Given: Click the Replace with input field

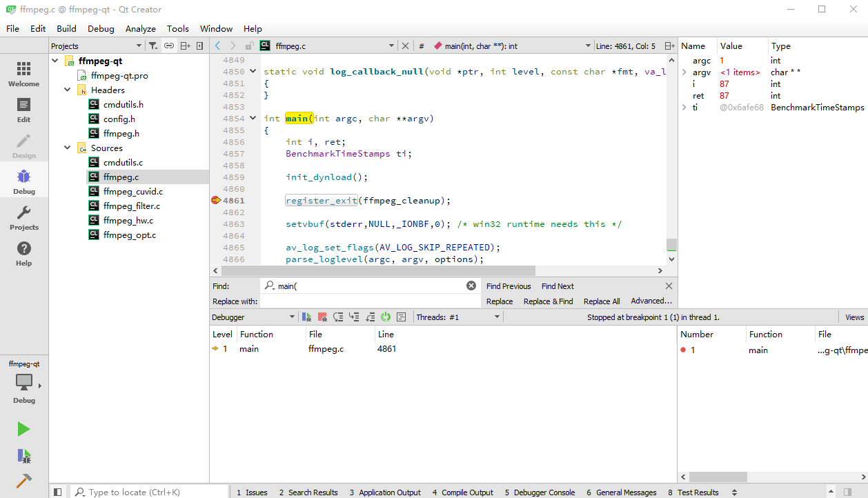Looking at the screenshot, I should tap(370, 301).
